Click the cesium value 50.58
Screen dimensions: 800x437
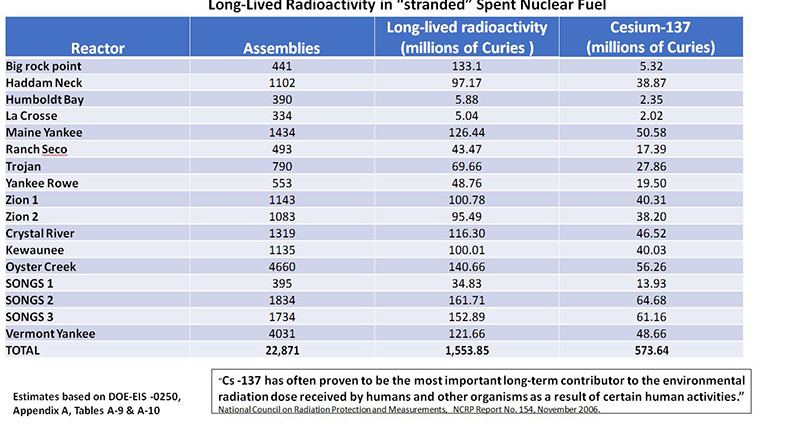point(652,133)
